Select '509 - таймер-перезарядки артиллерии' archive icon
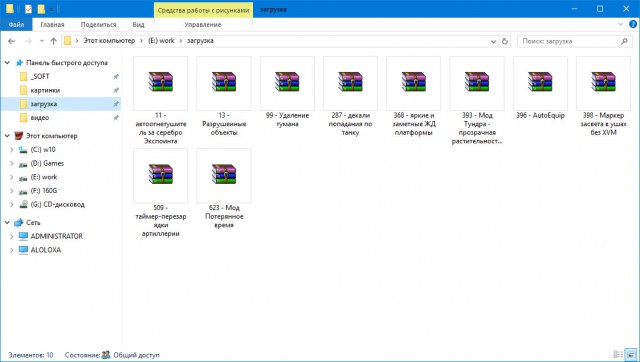The width and height of the screenshot is (640, 362). (160, 175)
